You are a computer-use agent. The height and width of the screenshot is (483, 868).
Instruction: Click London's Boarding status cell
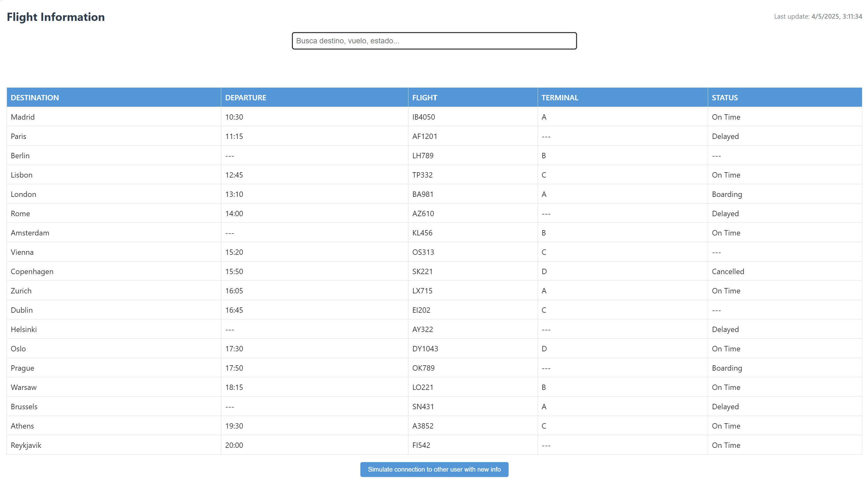[726, 194]
